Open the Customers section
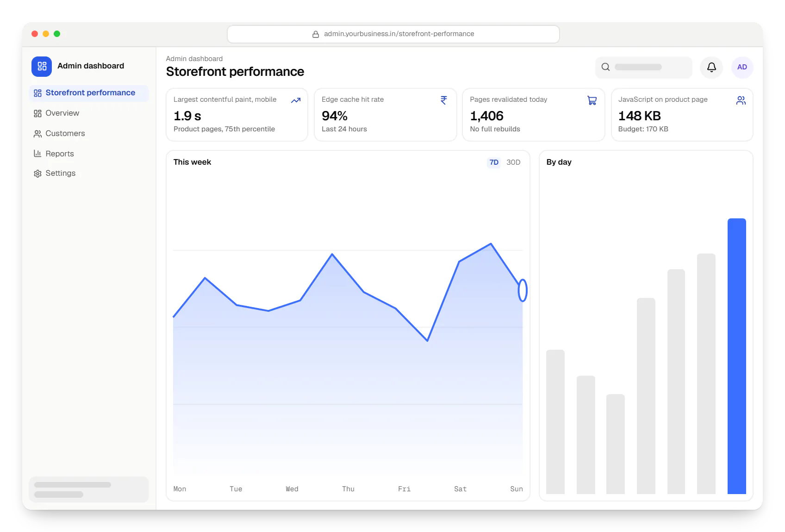Viewport: 785px width, 532px height. pos(89,134)
